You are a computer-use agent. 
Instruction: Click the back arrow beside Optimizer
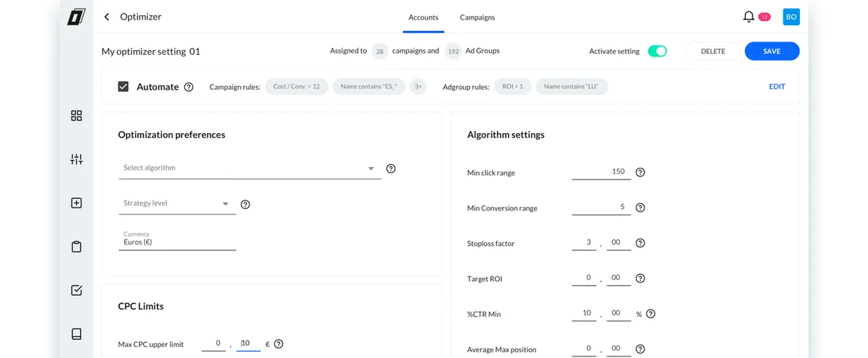point(107,17)
